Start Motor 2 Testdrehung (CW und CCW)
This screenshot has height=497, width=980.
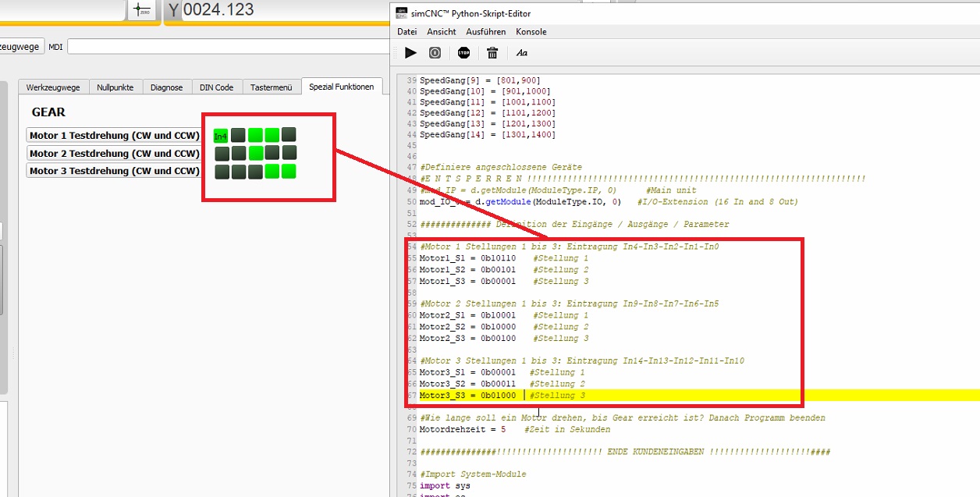click(114, 153)
